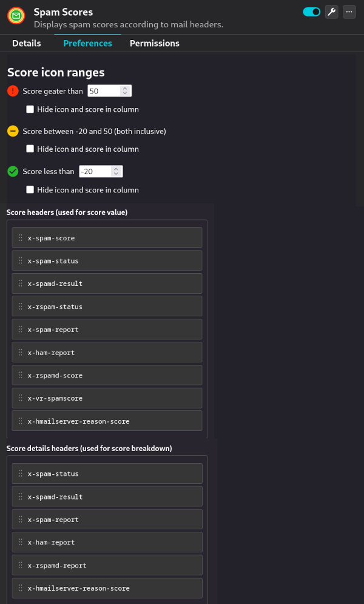The height and width of the screenshot is (604, 364).
Task: Switch to the Details tab
Action: point(27,44)
